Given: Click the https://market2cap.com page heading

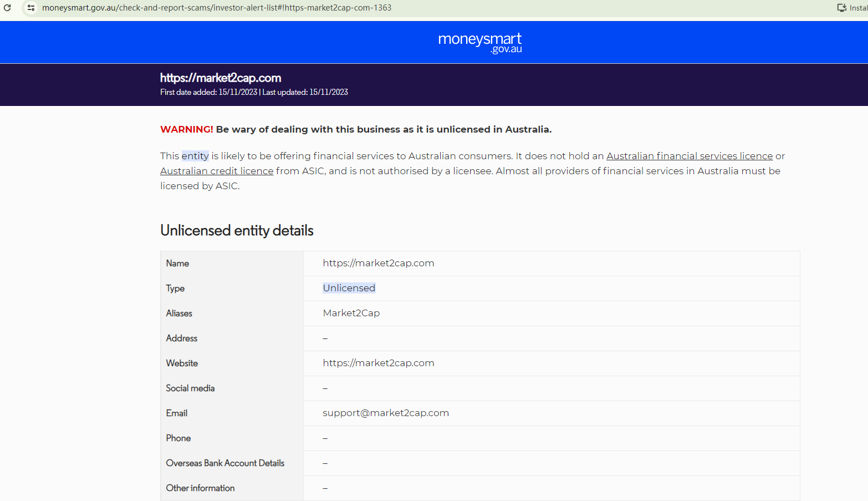Looking at the screenshot, I should (221, 78).
